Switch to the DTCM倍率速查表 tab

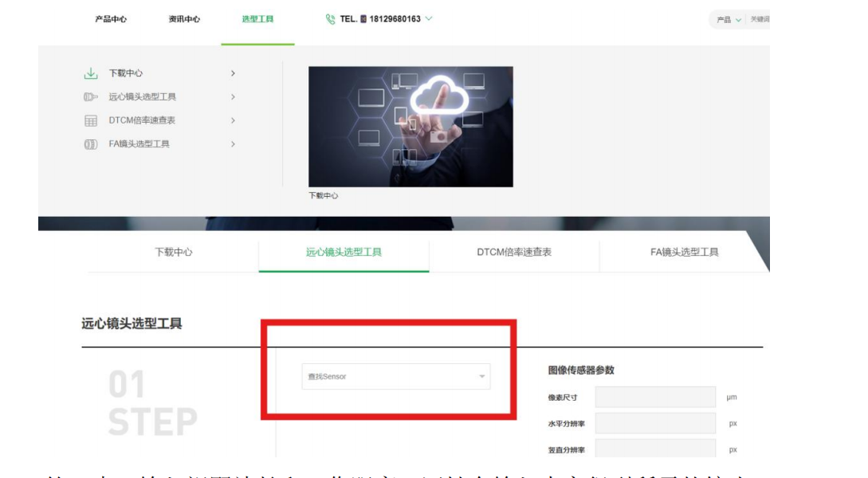point(514,253)
